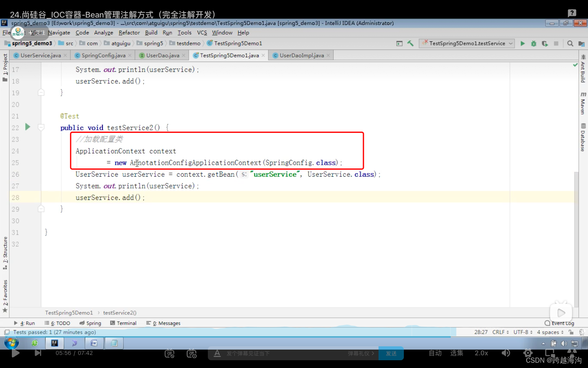Open Search Everywhere magnifier

(x=570, y=43)
